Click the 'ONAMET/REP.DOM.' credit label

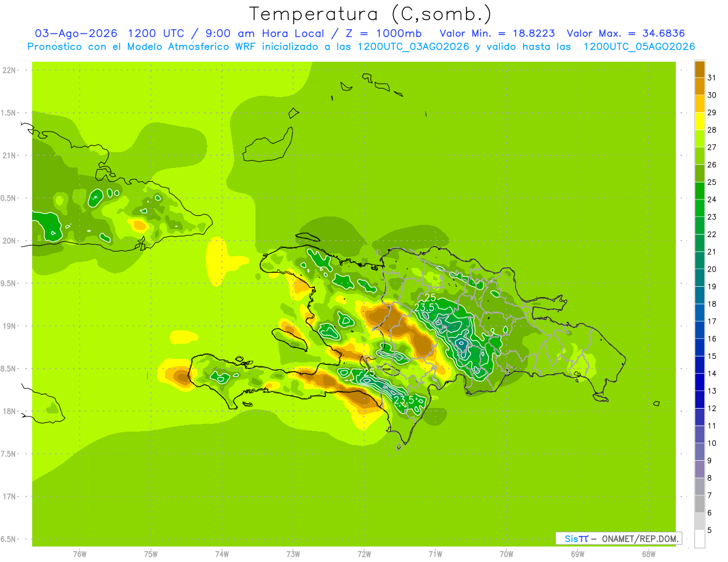point(639,538)
